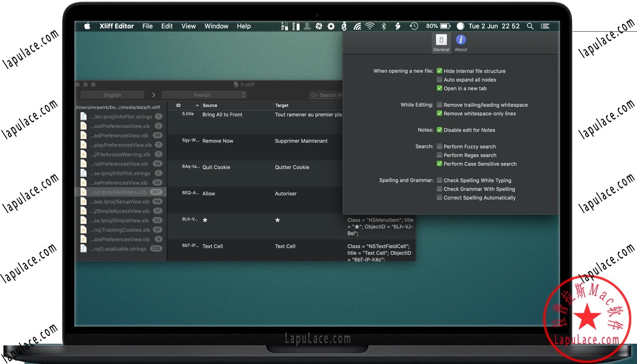Screen dimensions: 637x364
Task: Click xib icon beside TrackingCookies.xib
Action: [83, 230]
